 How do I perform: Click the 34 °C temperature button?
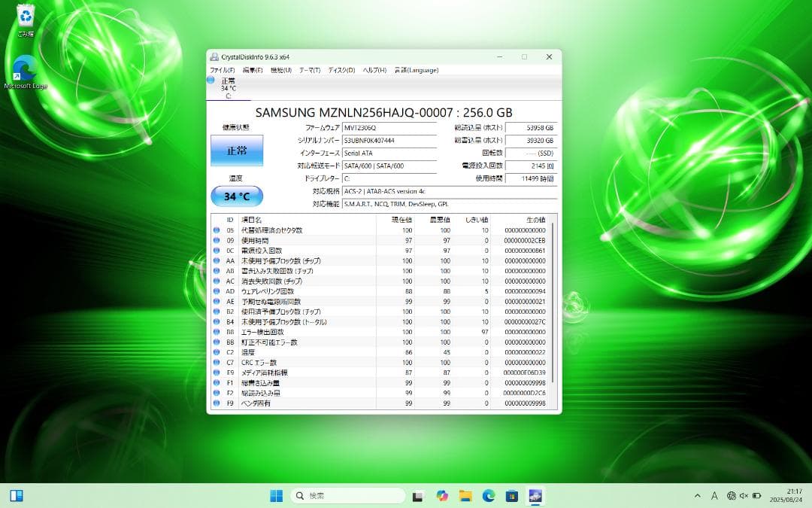(x=237, y=196)
